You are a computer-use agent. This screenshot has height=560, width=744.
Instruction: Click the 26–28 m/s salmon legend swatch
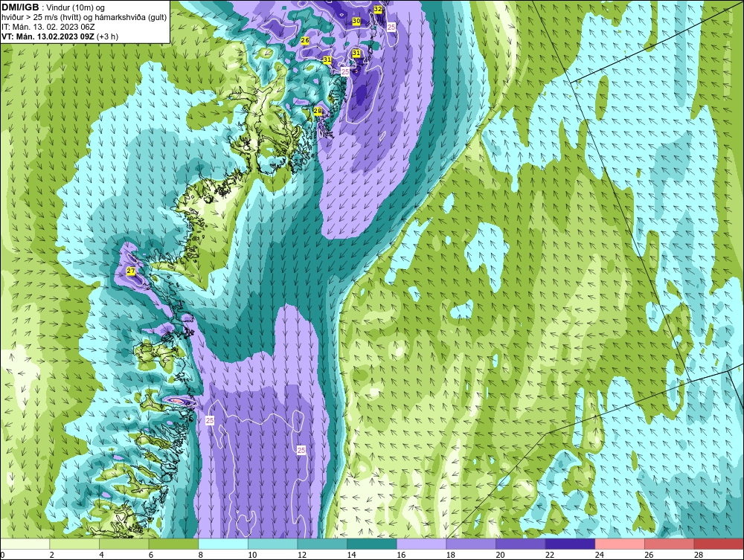(670, 544)
